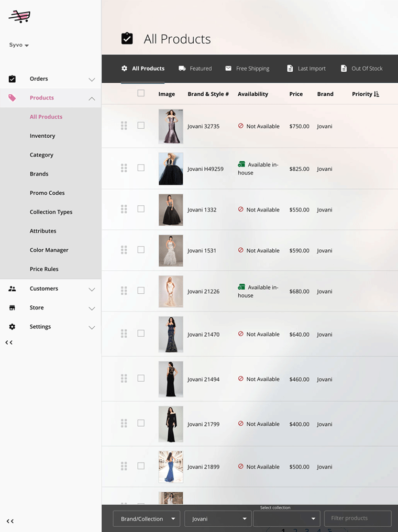This screenshot has width=398, height=532.
Task: Switch to the Featured tab
Action: coord(195,69)
